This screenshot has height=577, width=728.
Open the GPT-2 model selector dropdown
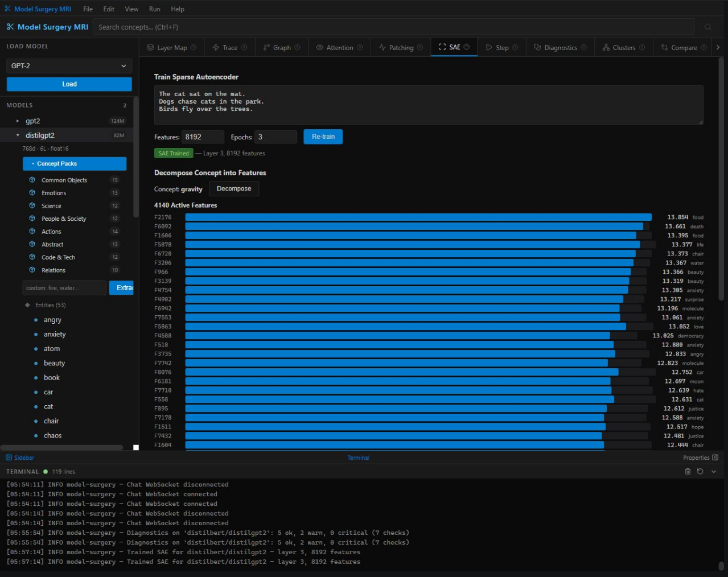tap(68, 65)
